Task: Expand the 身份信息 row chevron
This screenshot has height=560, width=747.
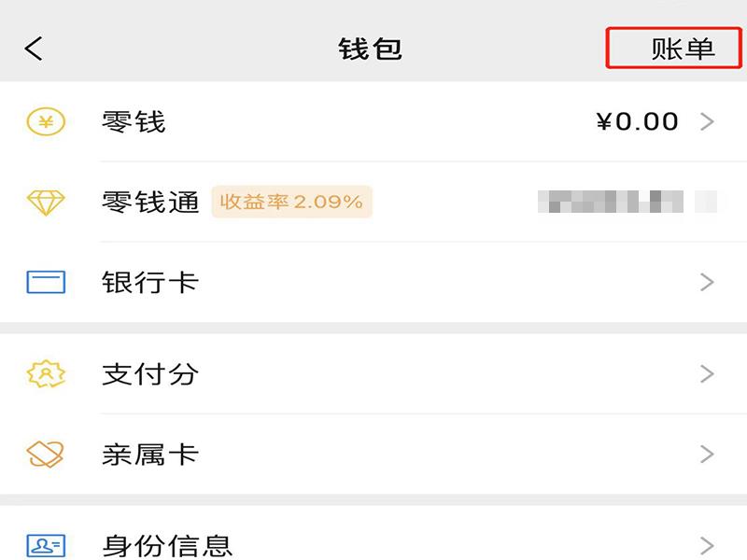Action: click(x=707, y=545)
